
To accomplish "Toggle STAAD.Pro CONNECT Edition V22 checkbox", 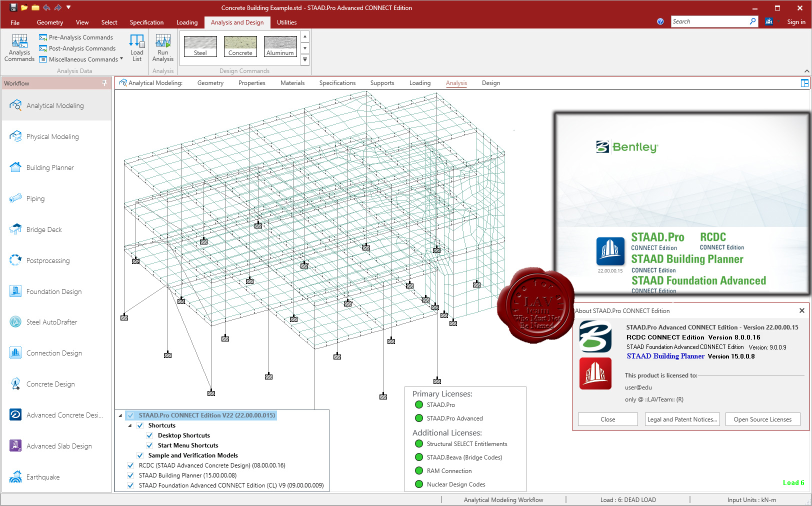I will [130, 415].
